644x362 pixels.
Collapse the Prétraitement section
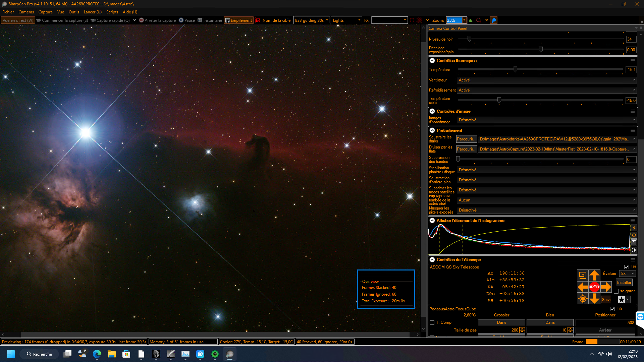[x=432, y=130]
